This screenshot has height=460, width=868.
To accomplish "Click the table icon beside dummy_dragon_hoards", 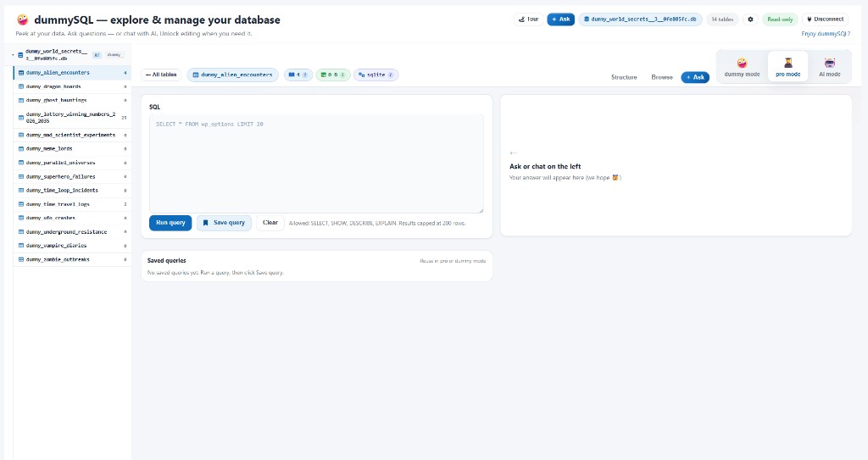I will point(21,86).
